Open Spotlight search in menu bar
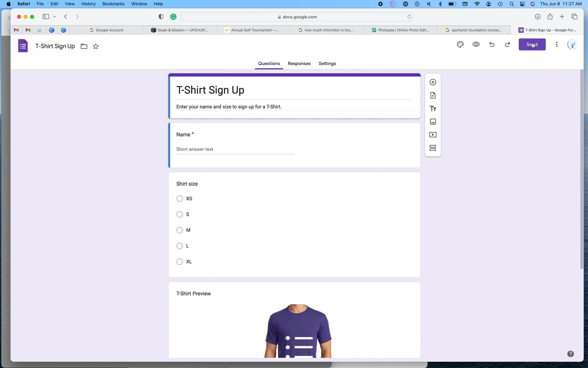Screen dimensions: 588x368 pos(511,4)
